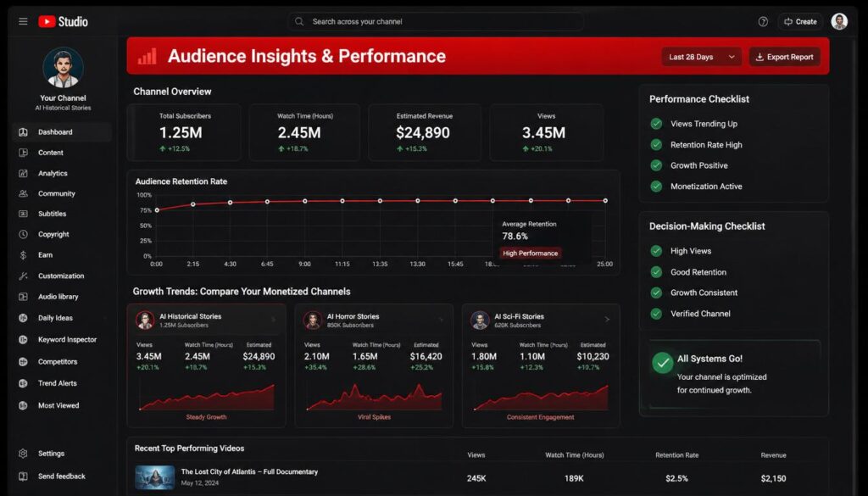Open Competitors in the sidebar
This screenshot has height=496, width=868.
(62, 361)
